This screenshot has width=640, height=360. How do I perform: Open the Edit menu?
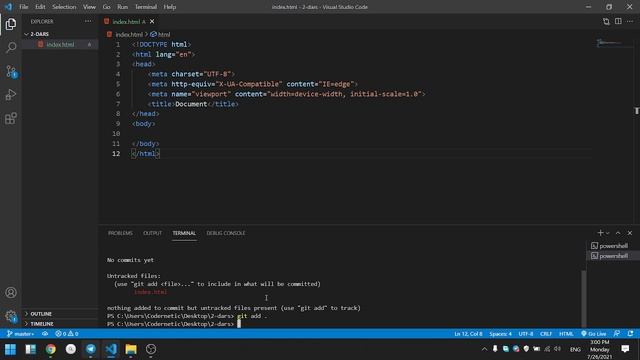[40, 7]
